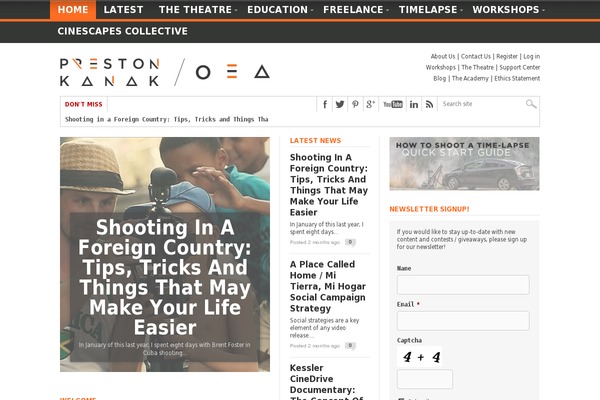Open the Google Plus icon
Image resolution: width=600 pixels, height=400 pixels.
pos(371,104)
